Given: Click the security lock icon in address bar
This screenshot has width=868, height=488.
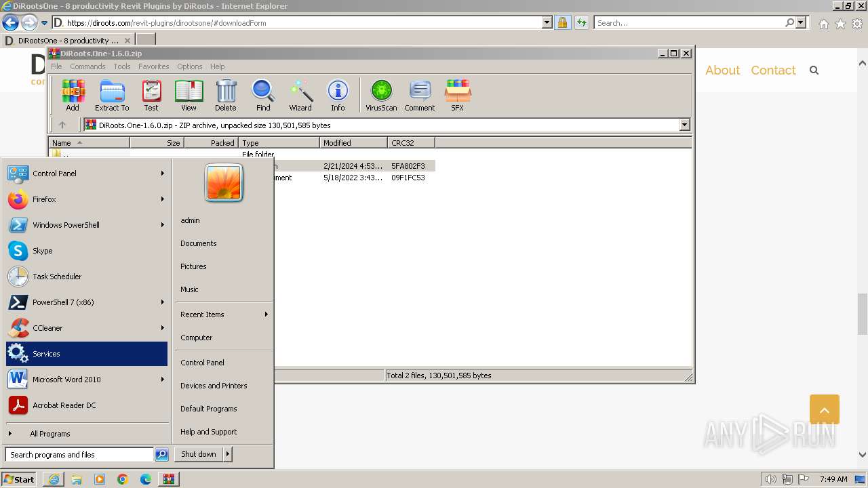Looking at the screenshot, I should coord(562,22).
